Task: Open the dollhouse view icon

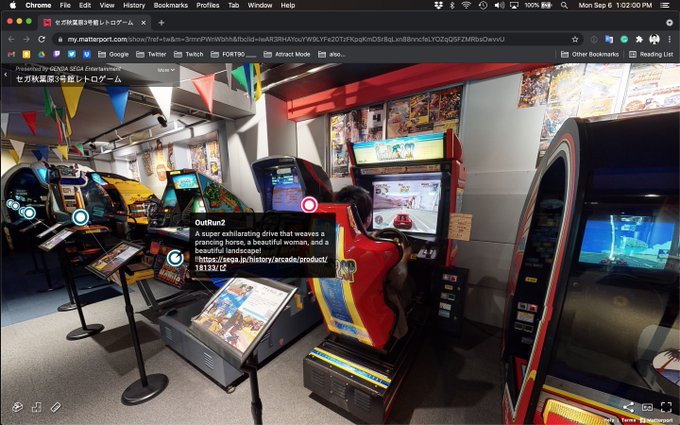Action: click(17, 407)
